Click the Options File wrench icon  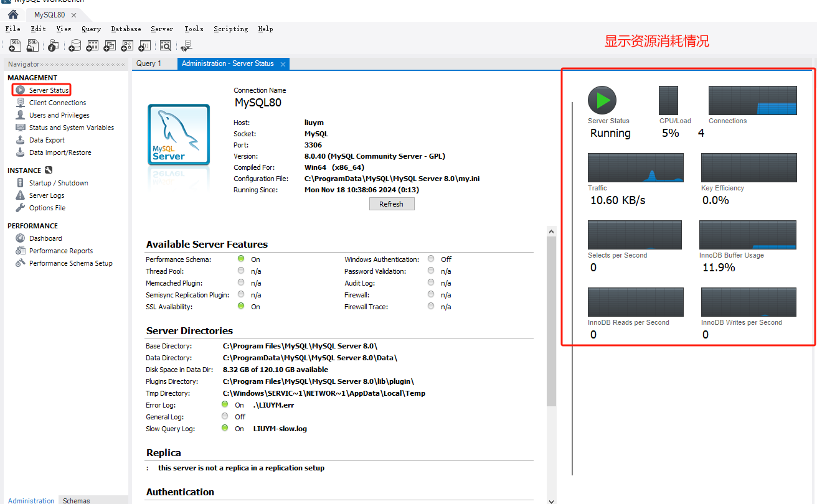pyautogui.click(x=21, y=208)
